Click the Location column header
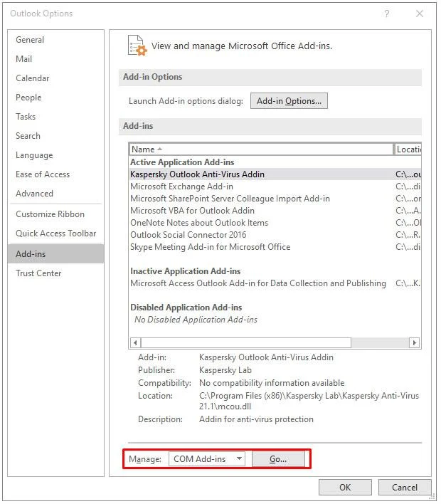This screenshot has width=441, height=504. (x=408, y=149)
